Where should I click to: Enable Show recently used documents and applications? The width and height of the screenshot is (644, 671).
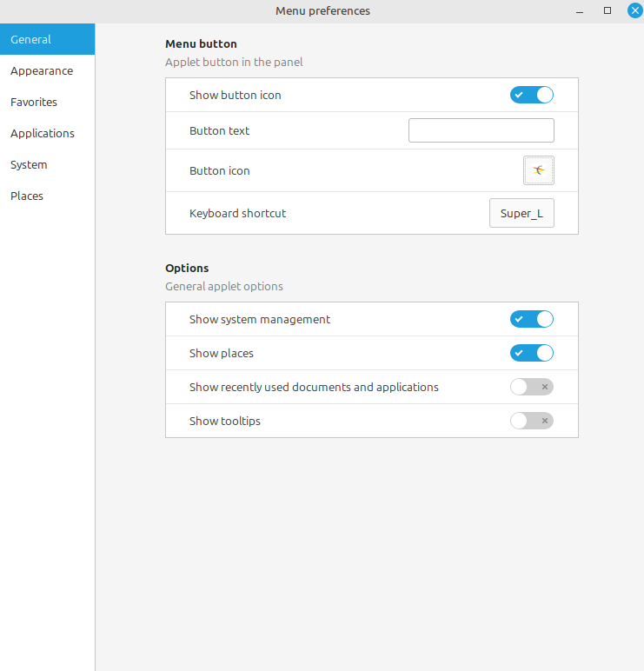tap(531, 387)
